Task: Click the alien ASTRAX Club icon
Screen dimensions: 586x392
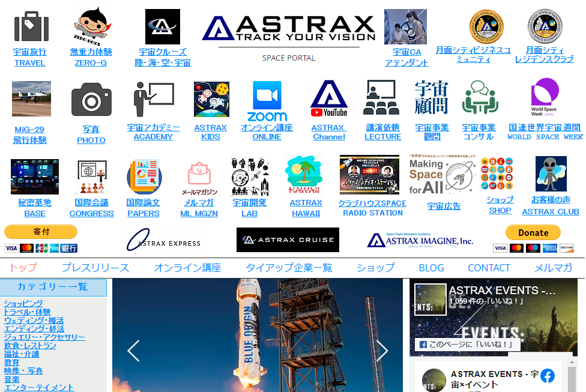Action: pyautogui.click(x=551, y=173)
